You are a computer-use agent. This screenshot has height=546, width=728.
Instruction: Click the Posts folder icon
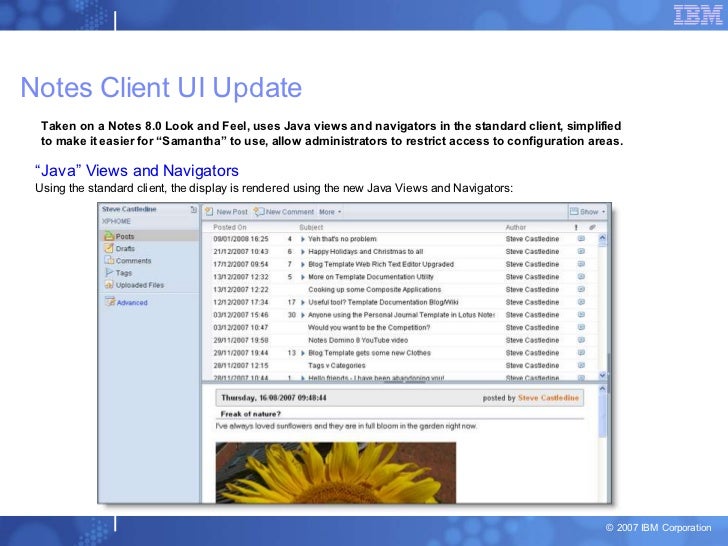[109, 236]
